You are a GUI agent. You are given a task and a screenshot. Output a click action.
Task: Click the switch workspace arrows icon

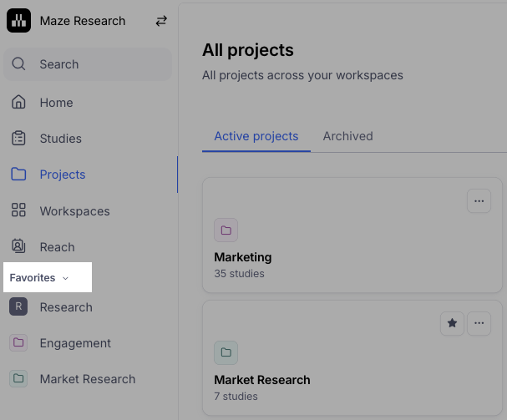[161, 21]
